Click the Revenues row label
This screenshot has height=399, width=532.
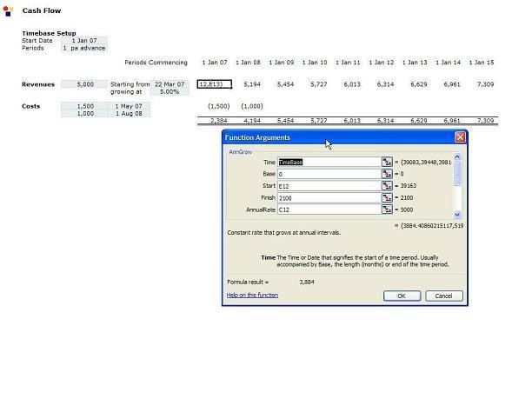pos(38,84)
